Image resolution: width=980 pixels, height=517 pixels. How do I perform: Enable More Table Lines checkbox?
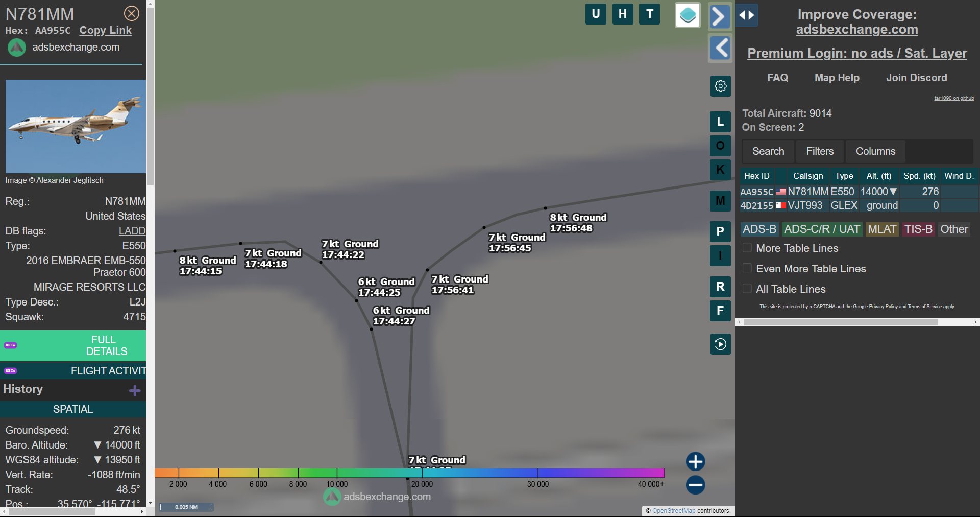tap(747, 248)
